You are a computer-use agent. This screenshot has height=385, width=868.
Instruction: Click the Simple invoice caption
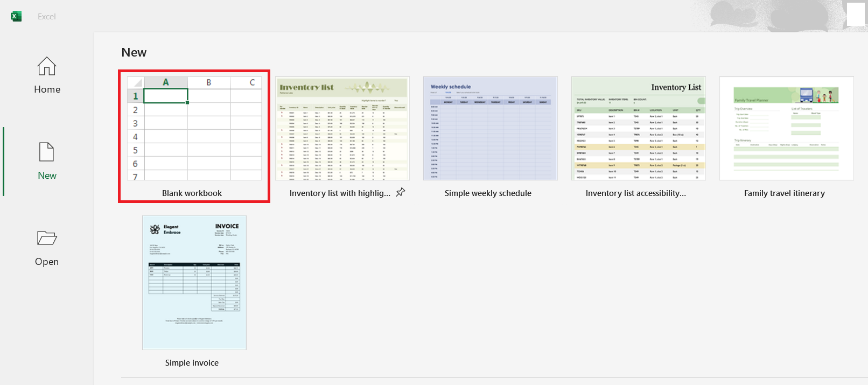coord(192,363)
